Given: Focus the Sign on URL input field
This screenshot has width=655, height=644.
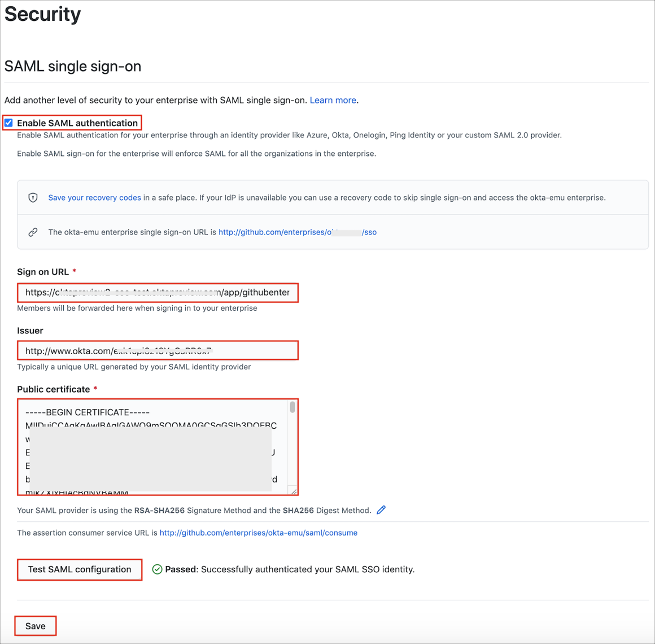Looking at the screenshot, I should coord(158,293).
